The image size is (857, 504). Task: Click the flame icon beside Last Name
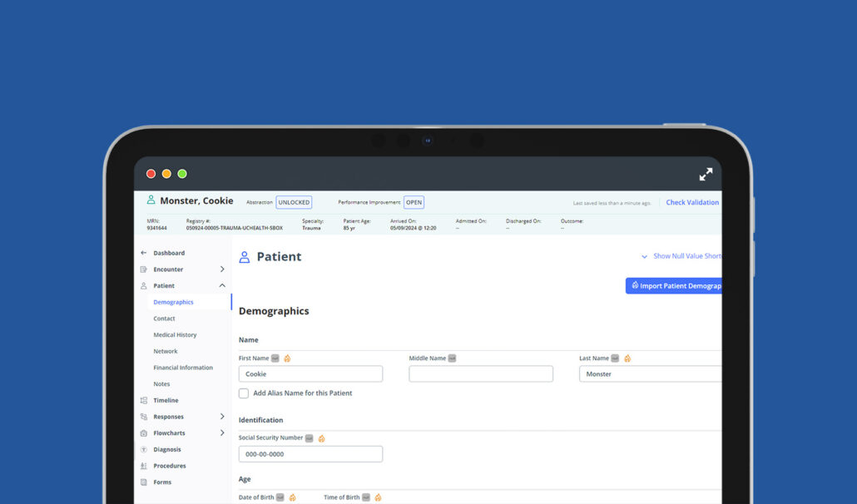coord(627,358)
